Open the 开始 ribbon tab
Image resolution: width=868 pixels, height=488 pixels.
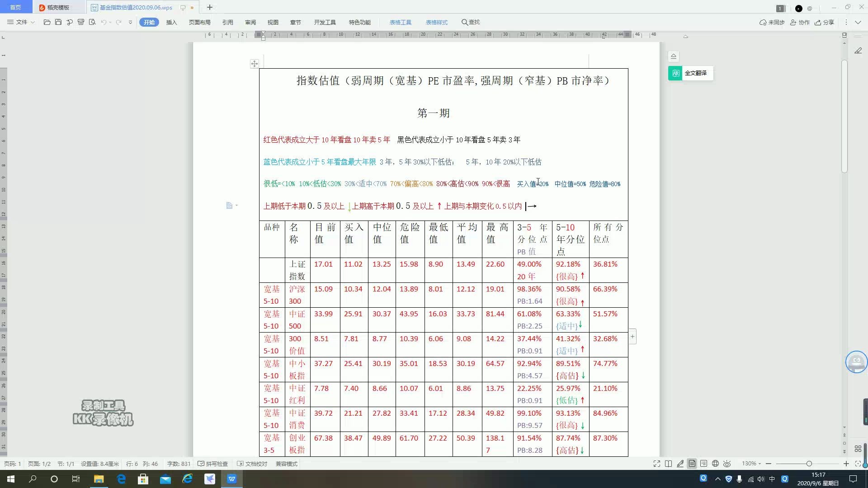tap(149, 22)
